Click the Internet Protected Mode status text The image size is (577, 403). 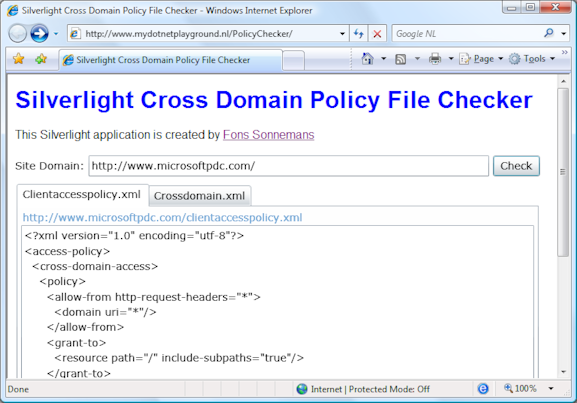pos(370,389)
